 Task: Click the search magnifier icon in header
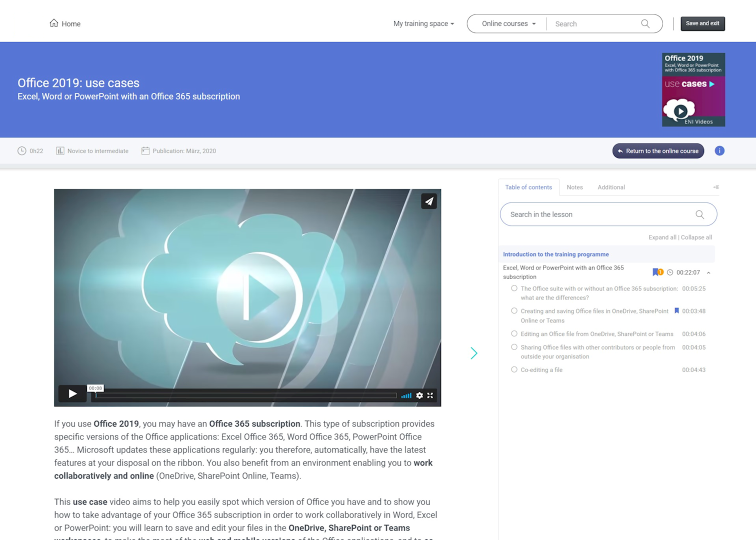645,23
